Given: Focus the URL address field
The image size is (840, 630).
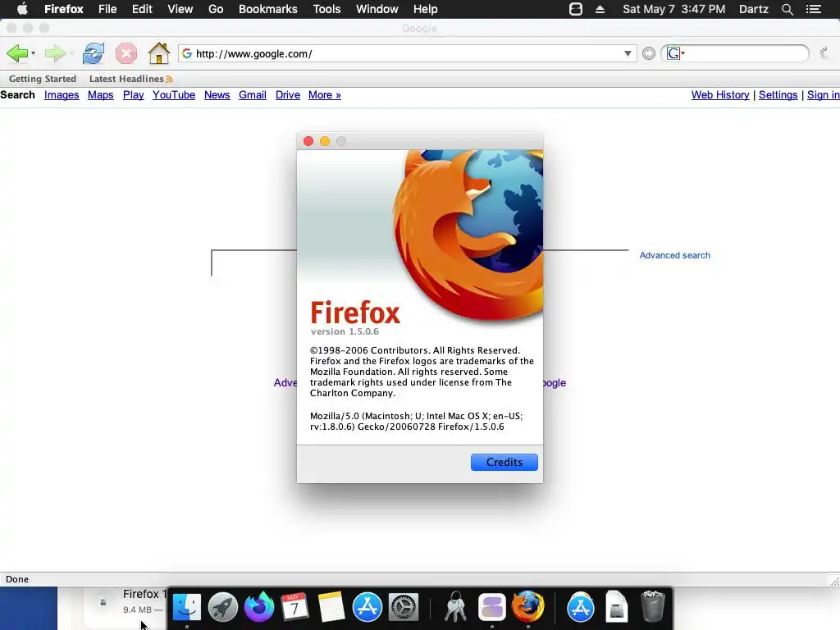Looking at the screenshot, I should coord(407,53).
